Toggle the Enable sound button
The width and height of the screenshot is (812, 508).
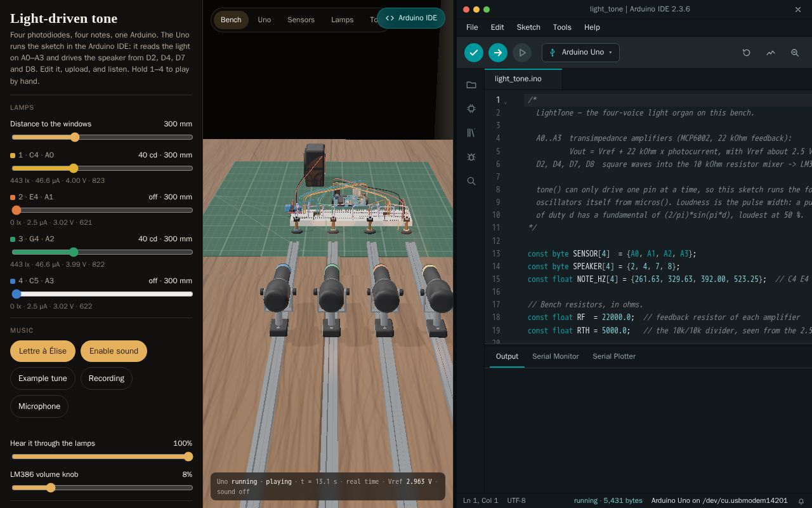[x=114, y=351]
